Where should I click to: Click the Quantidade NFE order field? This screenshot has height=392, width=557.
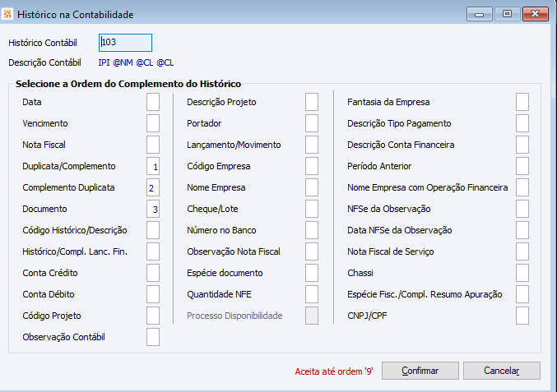(x=312, y=294)
